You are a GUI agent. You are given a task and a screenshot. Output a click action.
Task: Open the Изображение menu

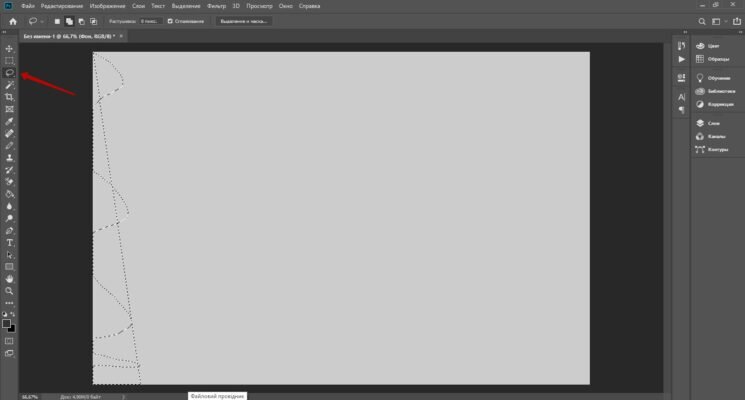[108, 6]
